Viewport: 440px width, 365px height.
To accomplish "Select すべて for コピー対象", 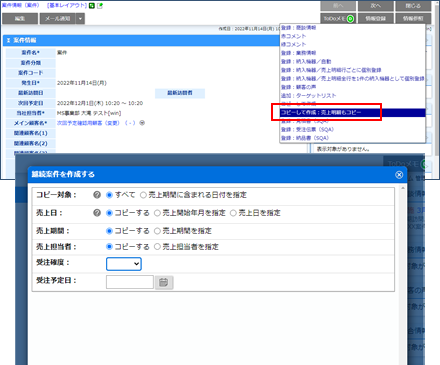I will [109, 195].
